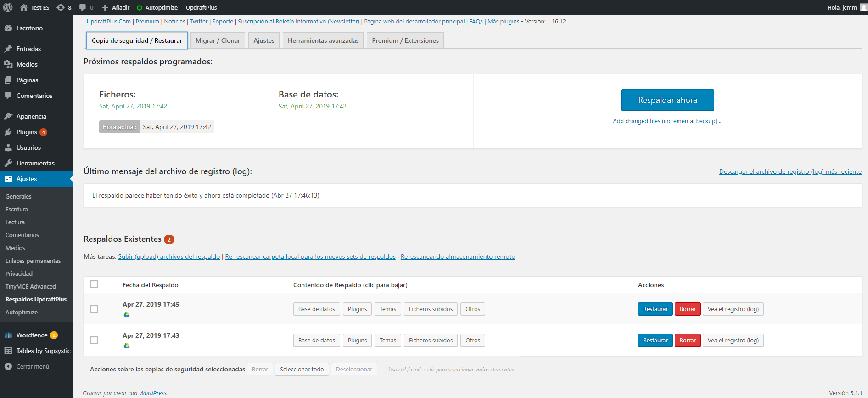The width and height of the screenshot is (868, 398).
Task: Check the Apr 27, 2019 17:43 backup
Action: pyautogui.click(x=94, y=340)
